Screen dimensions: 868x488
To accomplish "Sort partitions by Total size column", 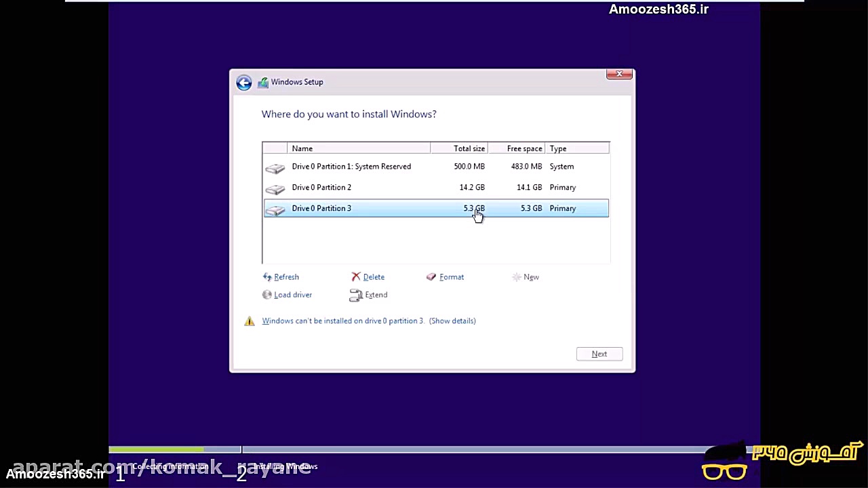I will [459, 148].
